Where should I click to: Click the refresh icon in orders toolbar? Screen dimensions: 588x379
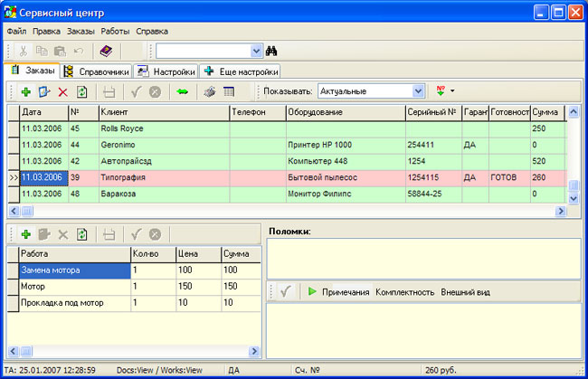pyautogui.click(x=81, y=91)
